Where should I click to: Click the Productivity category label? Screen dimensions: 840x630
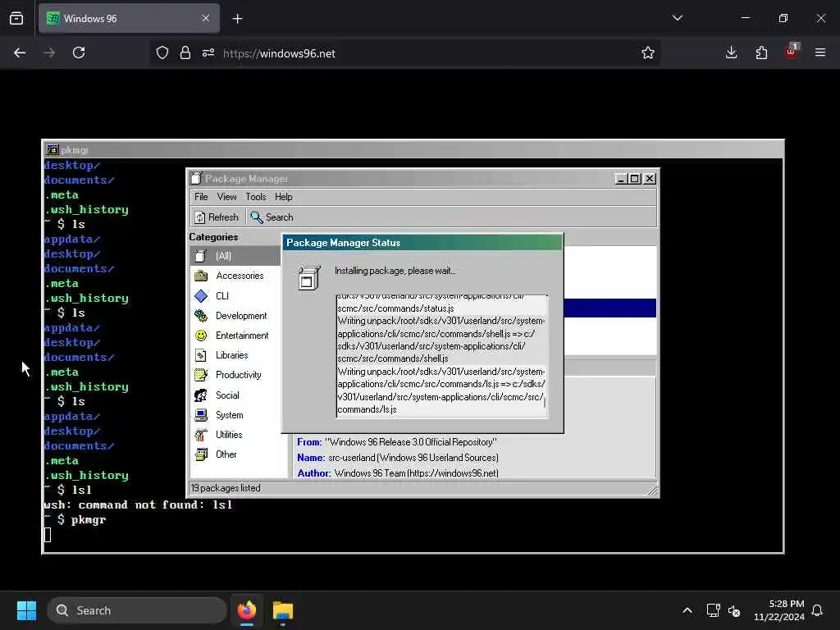tap(239, 375)
